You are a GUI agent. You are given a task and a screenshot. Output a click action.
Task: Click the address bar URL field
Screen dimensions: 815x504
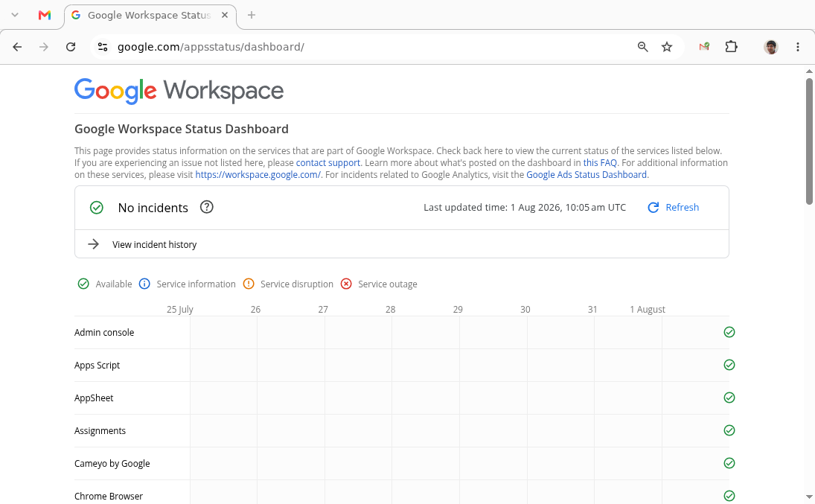(364, 47)
